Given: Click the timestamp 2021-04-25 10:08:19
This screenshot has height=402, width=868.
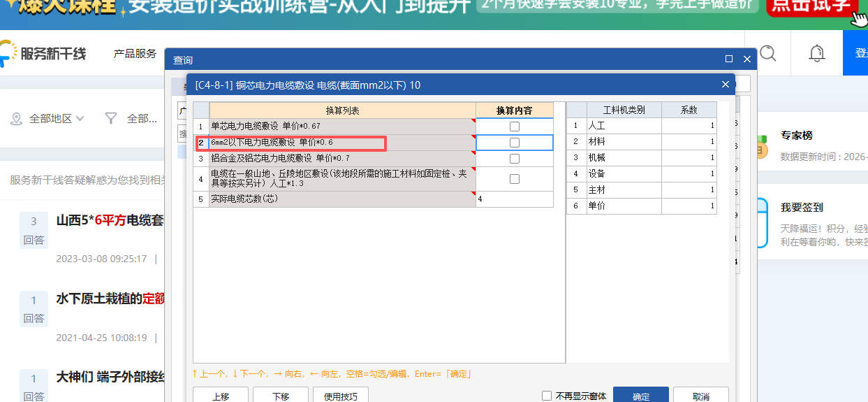Looking at the screenshot, I should 102,338.
